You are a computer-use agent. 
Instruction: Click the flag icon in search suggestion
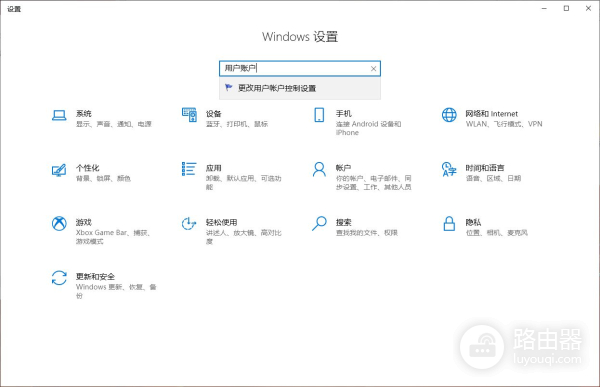click(229, 88)
